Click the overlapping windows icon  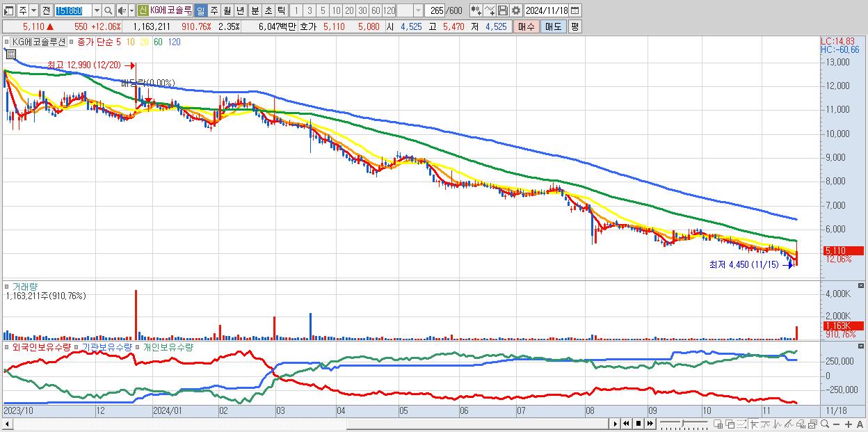click(730, 424)
